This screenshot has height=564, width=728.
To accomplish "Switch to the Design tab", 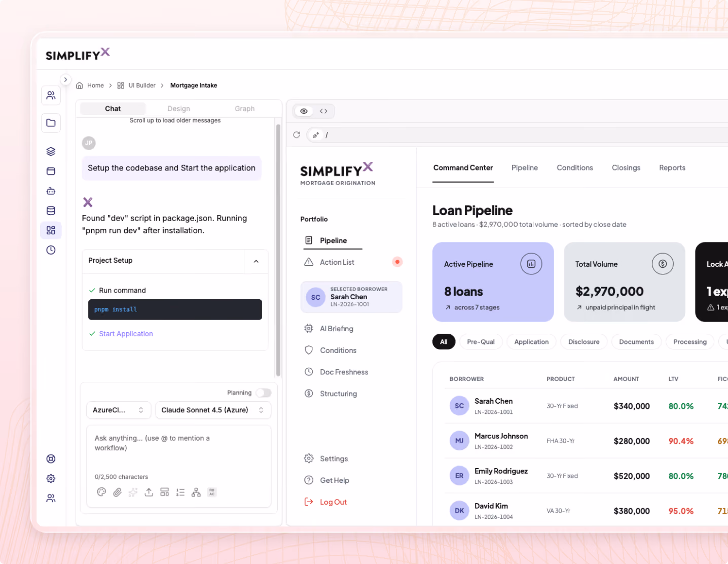I will click(x=178, y=109).
